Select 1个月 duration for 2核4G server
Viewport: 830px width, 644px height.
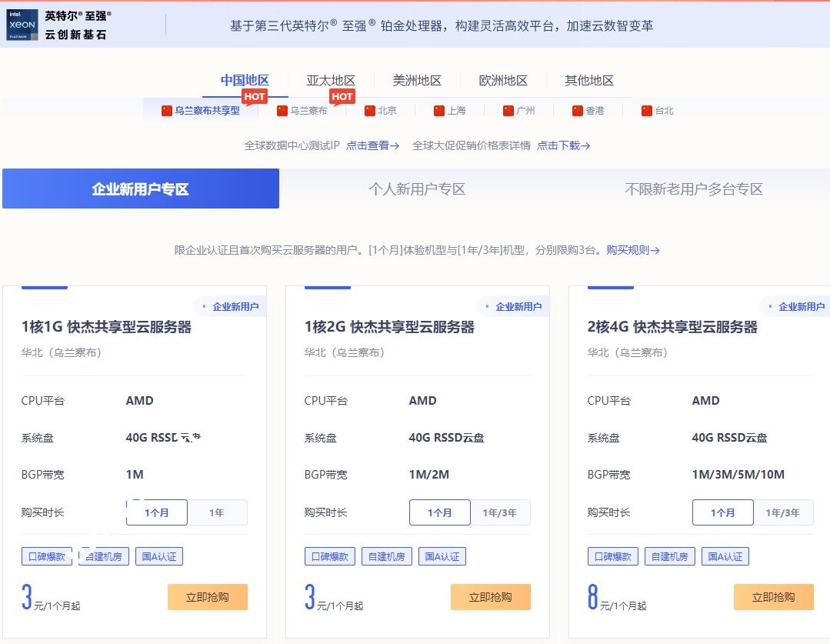point(722,512)
